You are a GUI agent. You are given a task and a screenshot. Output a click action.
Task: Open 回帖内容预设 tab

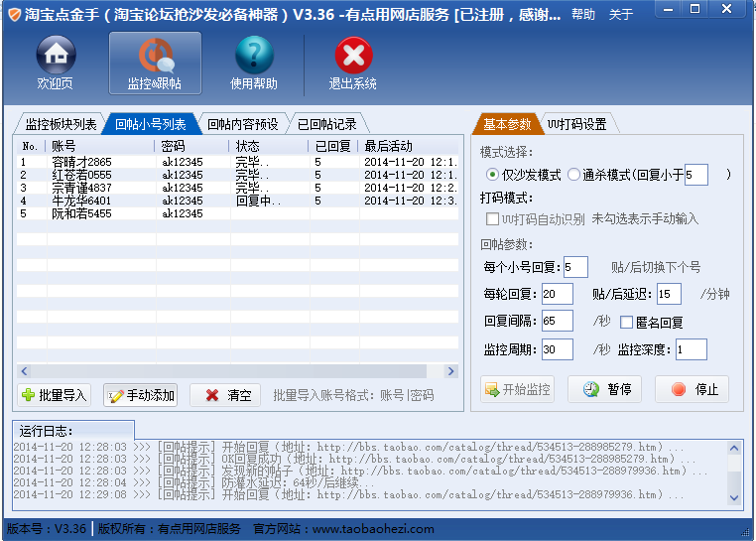tap(242, 124)
